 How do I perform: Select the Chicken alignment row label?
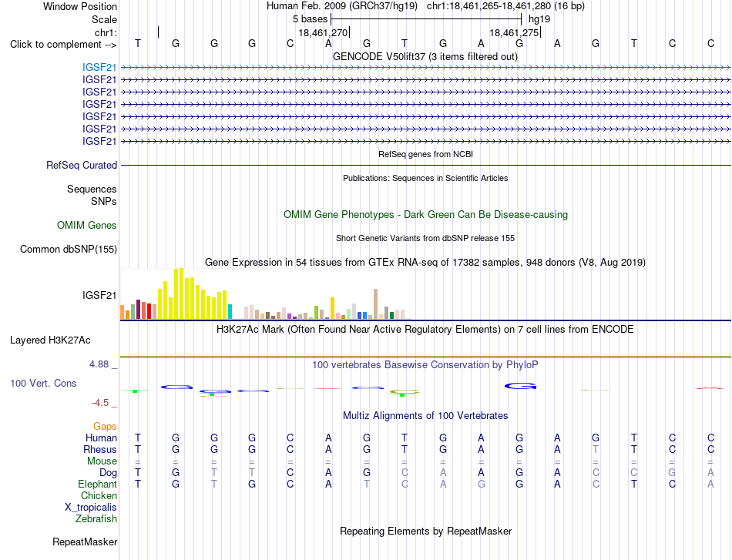tap(99, 495)
